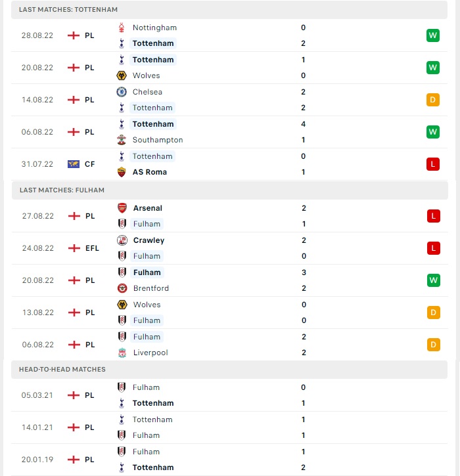Click the Crawley club crest icon
460x476 pixels.
tap(122, 240)
